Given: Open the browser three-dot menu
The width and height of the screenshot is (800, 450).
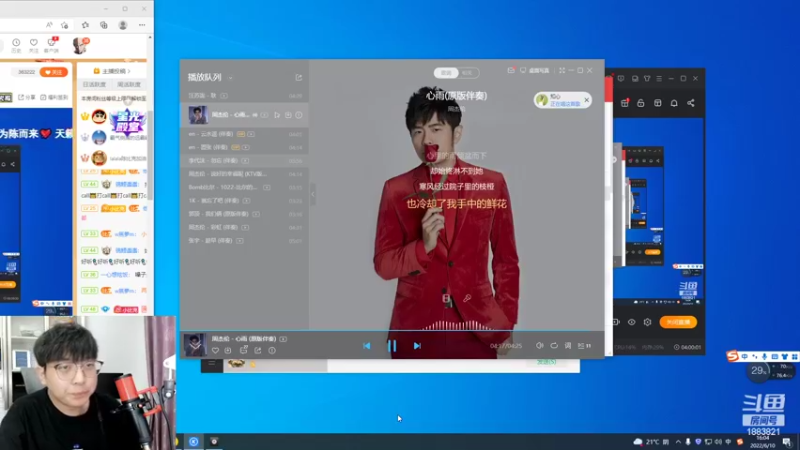Looking at the screenshot, I should (142, 25).
